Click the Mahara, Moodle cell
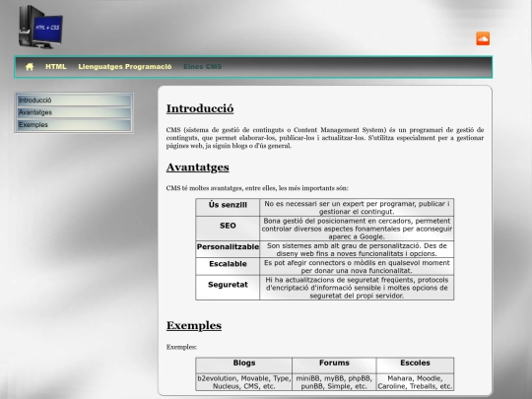 [415, 382]
